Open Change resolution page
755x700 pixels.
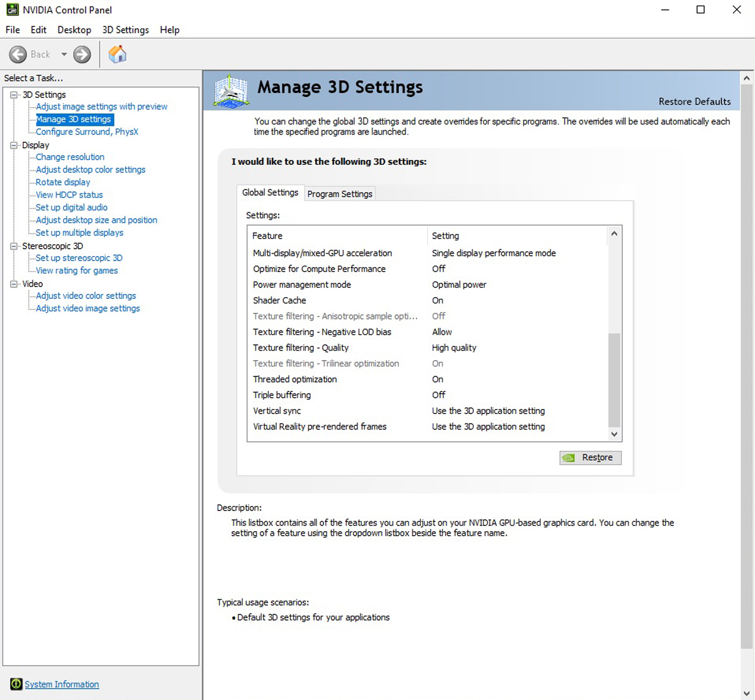tap(70, 157)
